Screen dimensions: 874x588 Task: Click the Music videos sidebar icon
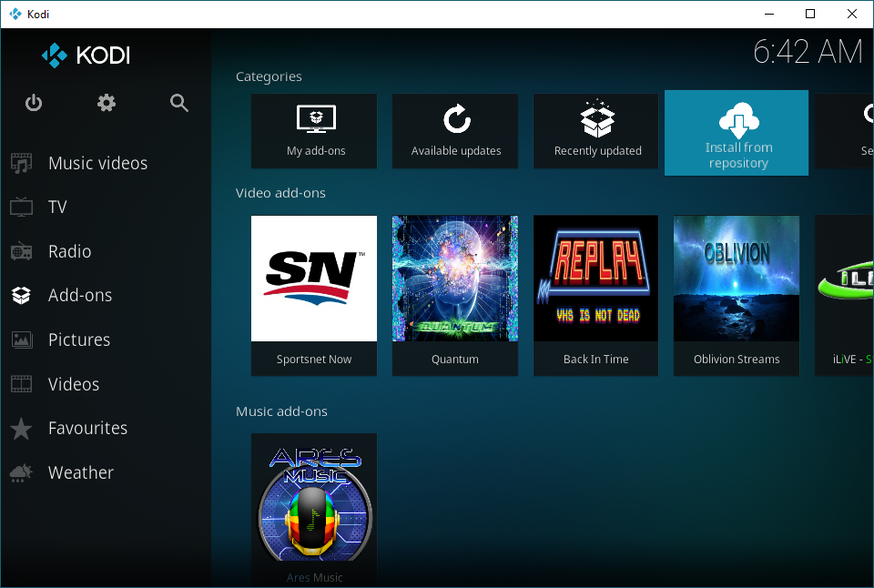[21, 163]
